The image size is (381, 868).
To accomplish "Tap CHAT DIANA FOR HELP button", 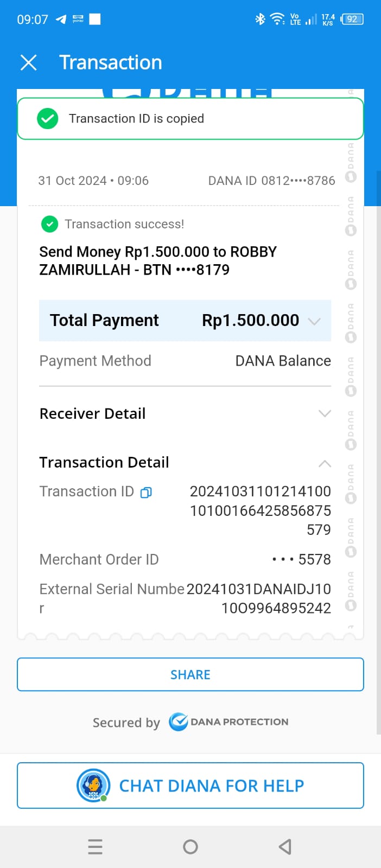I will 190,785.
